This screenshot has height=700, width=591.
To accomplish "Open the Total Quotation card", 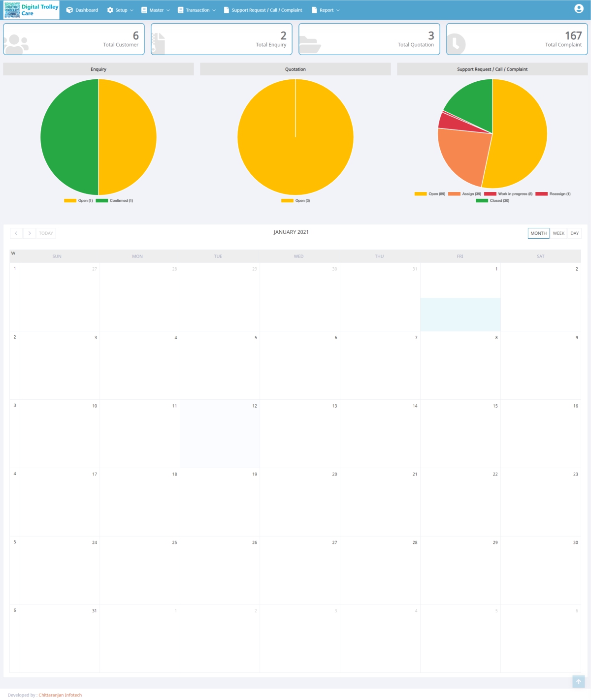I will pyautogui.click(x=369, y=39).
